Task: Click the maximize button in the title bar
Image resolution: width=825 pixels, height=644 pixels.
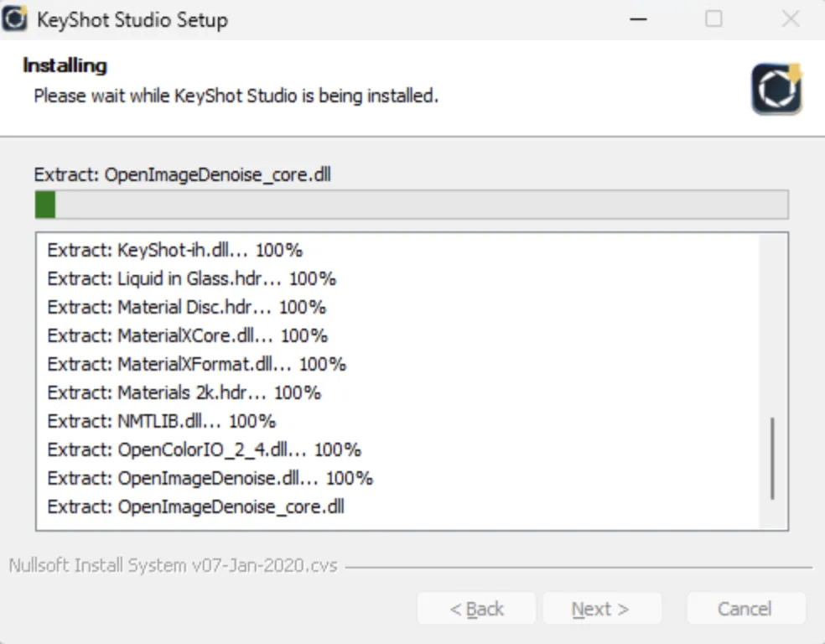Action: tap(713, 18)
